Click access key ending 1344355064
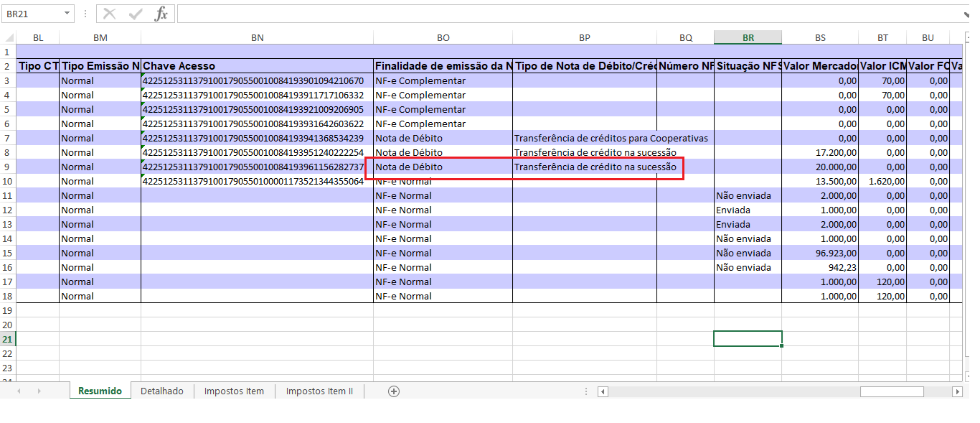This screenshot has width=980, height=423. coord(257,181)
